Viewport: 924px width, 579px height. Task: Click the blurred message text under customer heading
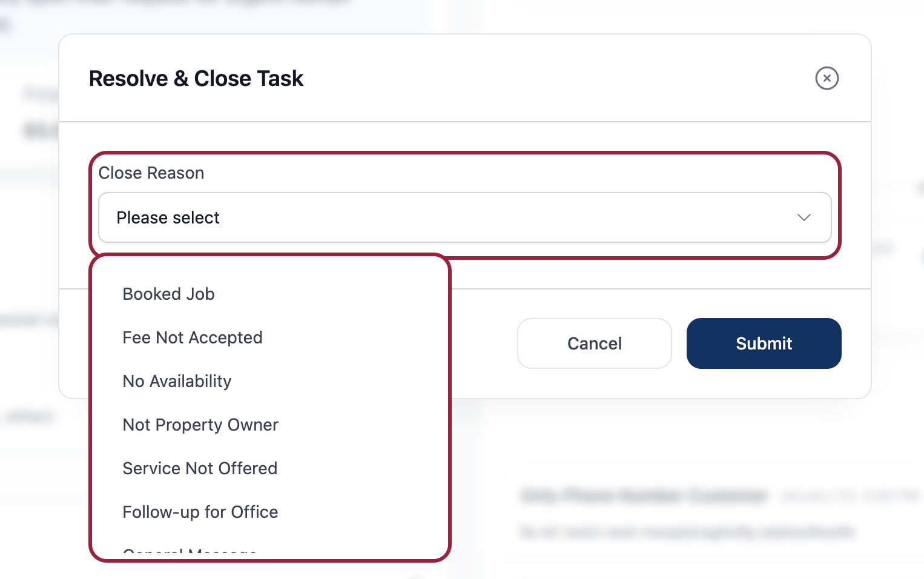coord(687,532)
